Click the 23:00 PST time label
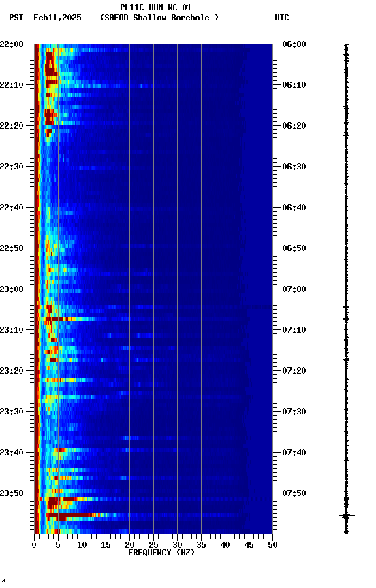Screen dimensions: 376x588 [x=12, y=289]
